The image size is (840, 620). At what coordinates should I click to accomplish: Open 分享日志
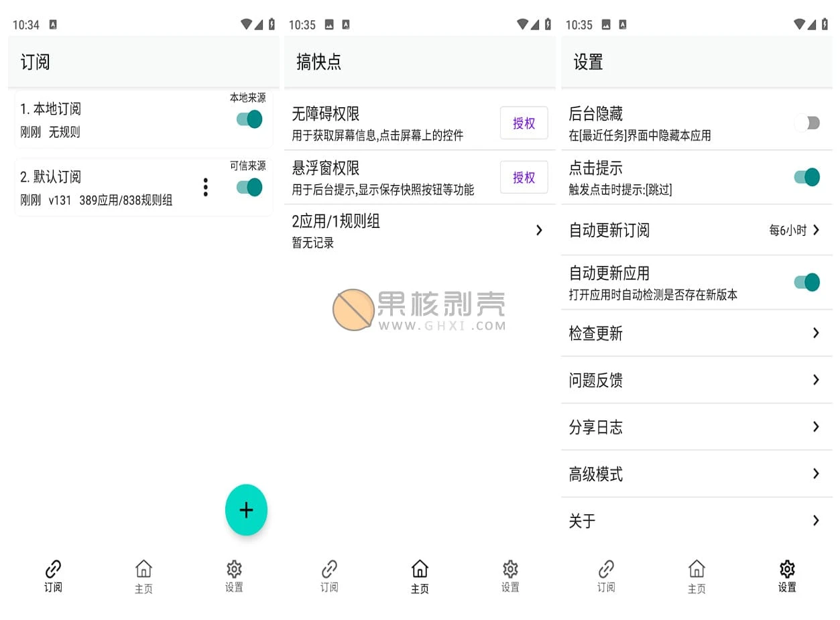pos(696,426)
